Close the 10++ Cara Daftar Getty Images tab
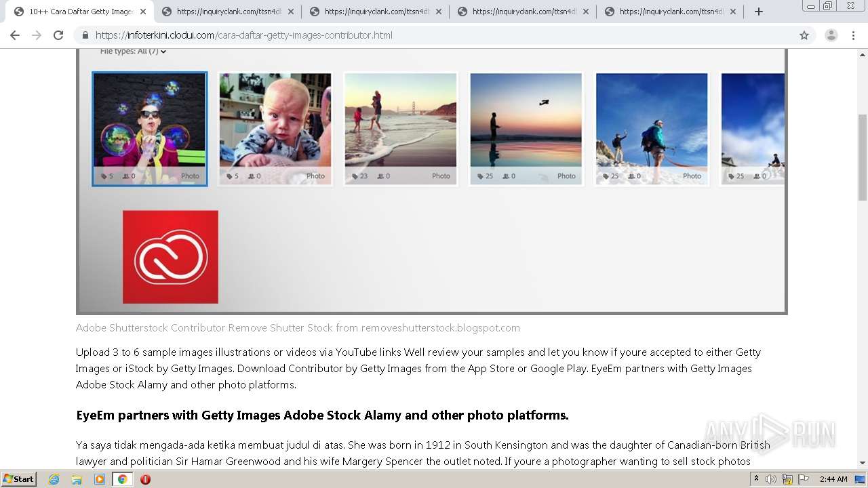 pyautogui.click(x=143, y=12)
